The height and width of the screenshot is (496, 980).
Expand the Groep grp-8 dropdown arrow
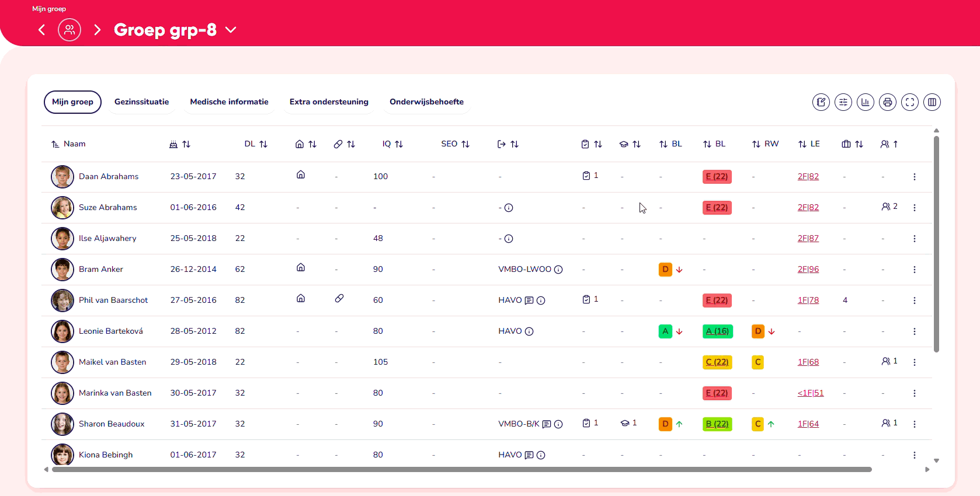[x=231, y=30]
